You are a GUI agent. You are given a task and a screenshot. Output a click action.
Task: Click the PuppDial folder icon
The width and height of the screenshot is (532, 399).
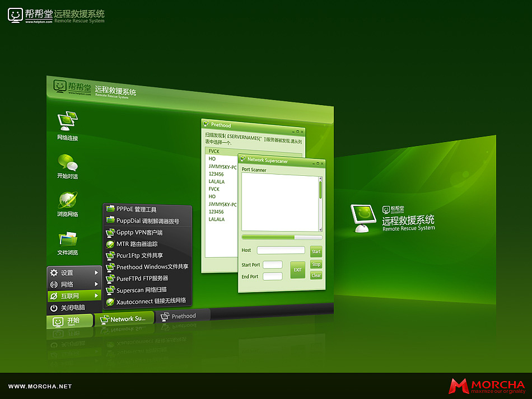(110, 220)
